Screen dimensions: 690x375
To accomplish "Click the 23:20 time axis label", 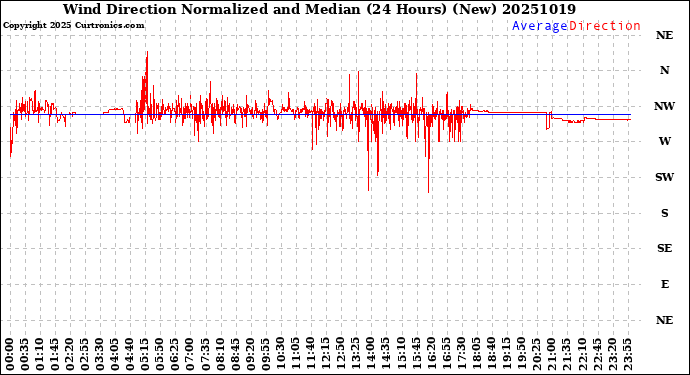I will click(612, 355).
